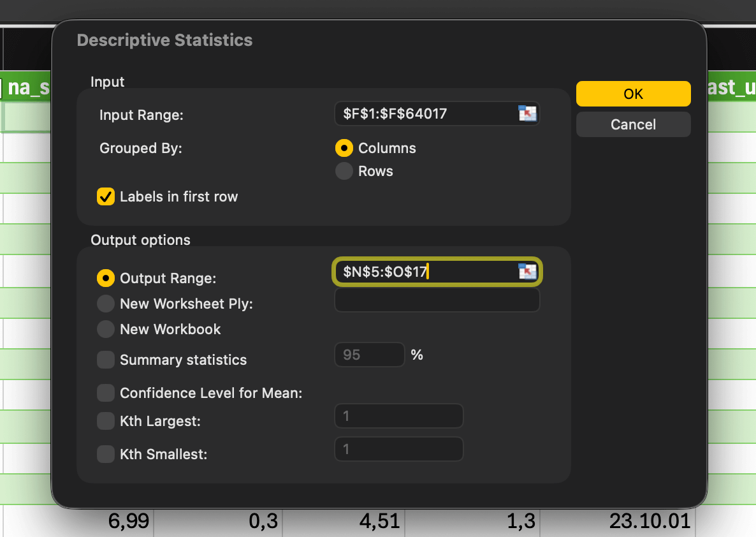Select the Columns grouping option

tap(344, 148)
